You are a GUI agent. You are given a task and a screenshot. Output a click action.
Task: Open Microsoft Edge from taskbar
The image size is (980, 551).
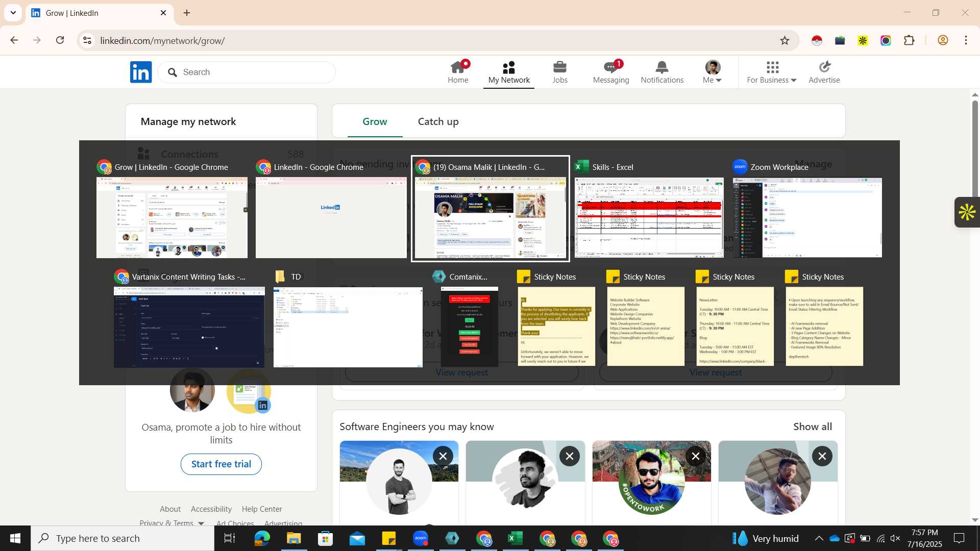(262, 538)
